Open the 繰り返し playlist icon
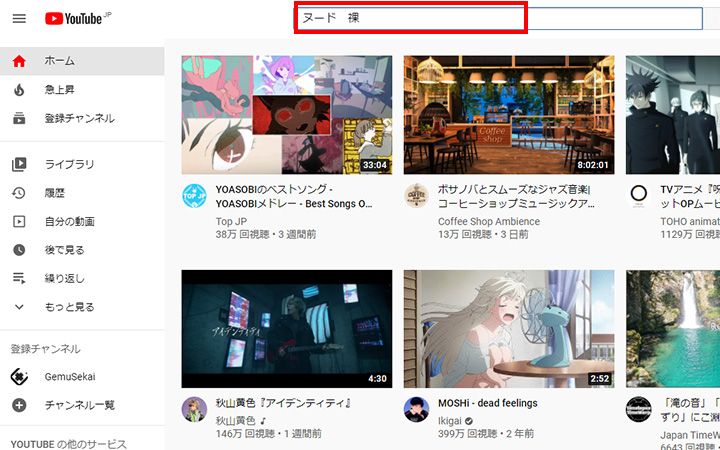720x450 pixels. pyautogui.click(x=19, y=278)
